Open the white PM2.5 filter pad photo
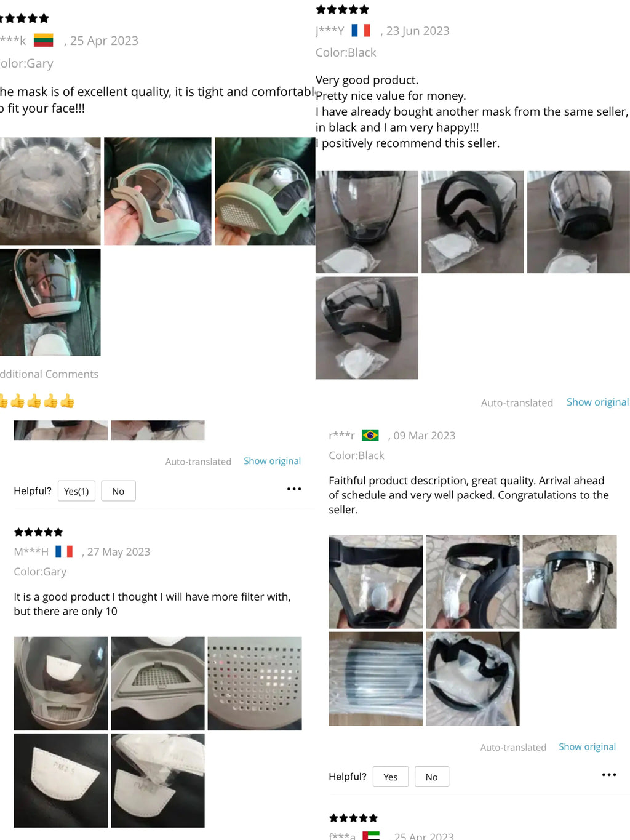 [60, 780]
